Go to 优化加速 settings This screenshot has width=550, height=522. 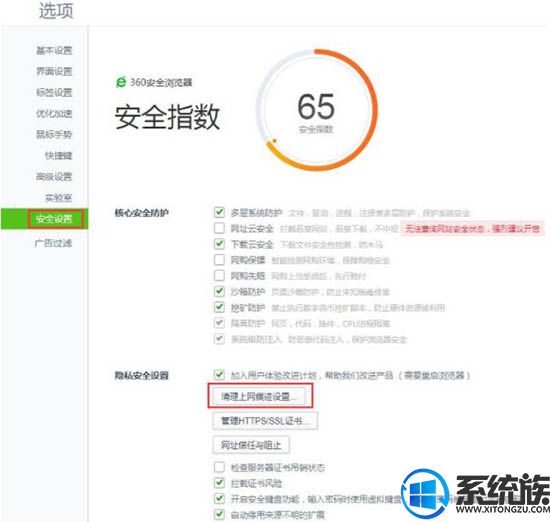(54, 114)
